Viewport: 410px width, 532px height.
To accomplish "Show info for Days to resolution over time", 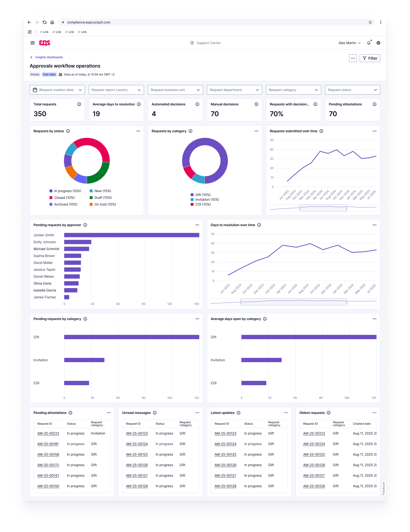I will [x=259, y=225].
